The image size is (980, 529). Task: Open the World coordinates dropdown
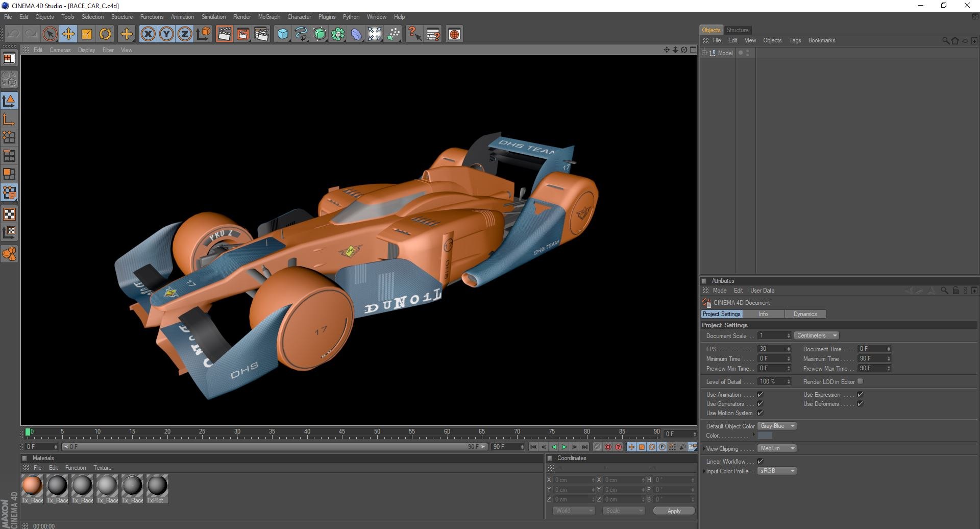pos(574,511)
